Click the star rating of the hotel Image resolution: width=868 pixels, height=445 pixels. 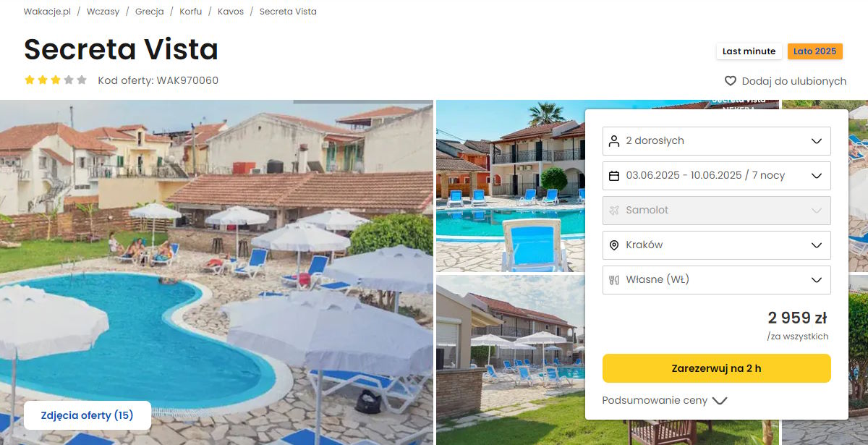tap(56, 80)
